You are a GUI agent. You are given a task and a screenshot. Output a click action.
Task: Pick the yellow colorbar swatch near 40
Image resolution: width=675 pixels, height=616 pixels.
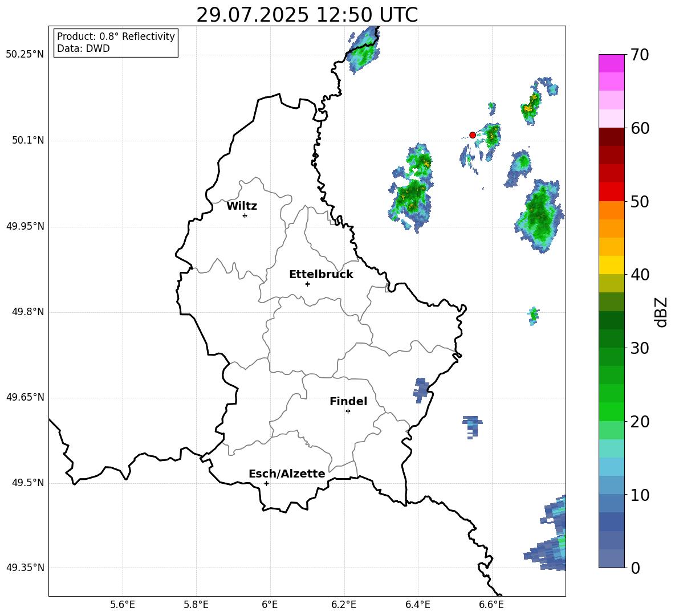click(x=611, y=265)
